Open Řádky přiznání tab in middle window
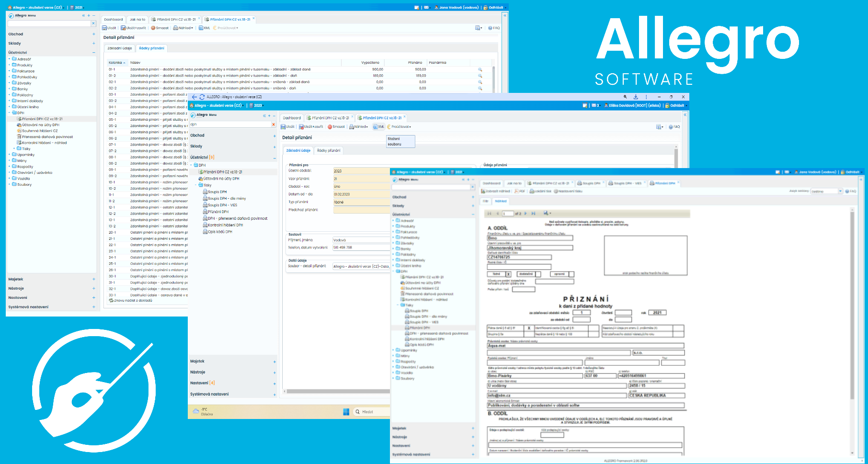 (329, 150)
